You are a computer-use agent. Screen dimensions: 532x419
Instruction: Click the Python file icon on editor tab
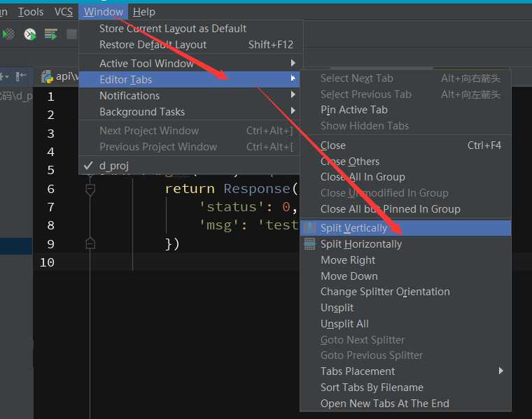(x=47, y=76)
